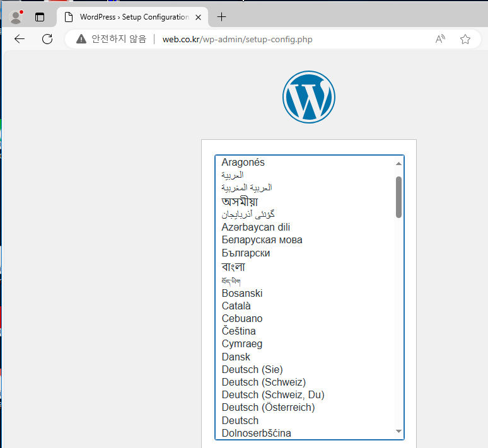Viewport: 488px width, 448px height.
Task: Click the language list scroll down arrow
Action: [x=398, y=431]
